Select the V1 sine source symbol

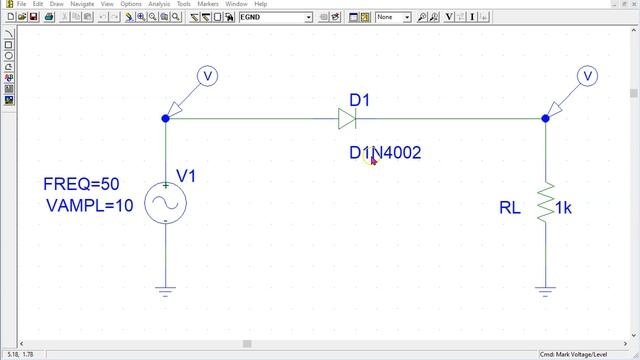[165, 203]
